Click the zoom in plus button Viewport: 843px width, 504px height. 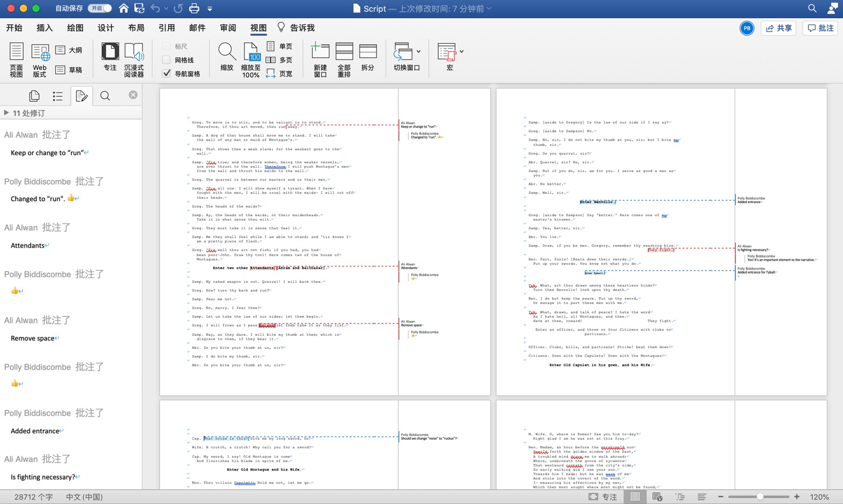tap(797, 497)
